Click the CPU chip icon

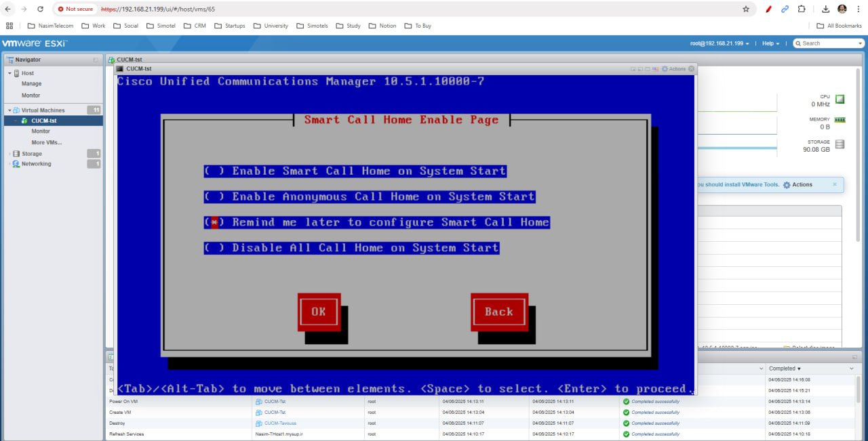(x=840, y=100)
